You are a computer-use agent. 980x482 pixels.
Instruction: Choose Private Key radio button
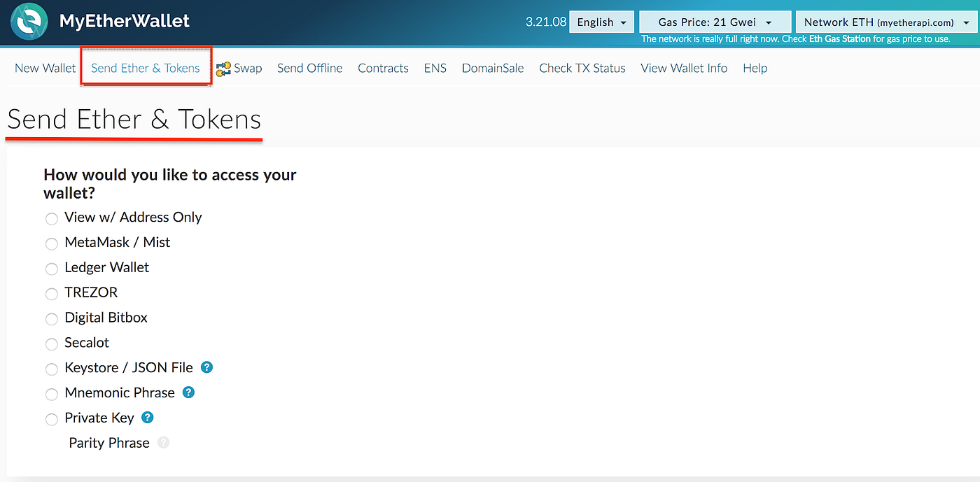(x=51, y=420)
